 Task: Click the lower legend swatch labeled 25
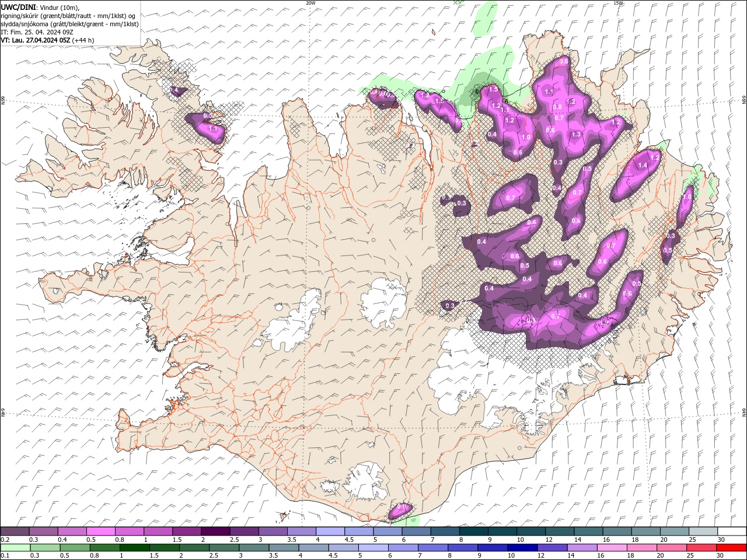coord(701,548)
